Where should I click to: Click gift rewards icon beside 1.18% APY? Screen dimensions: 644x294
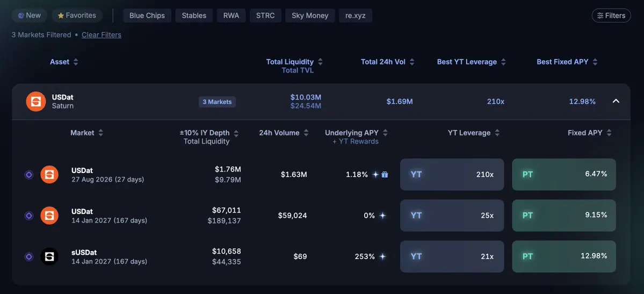(x=385, y=174)
